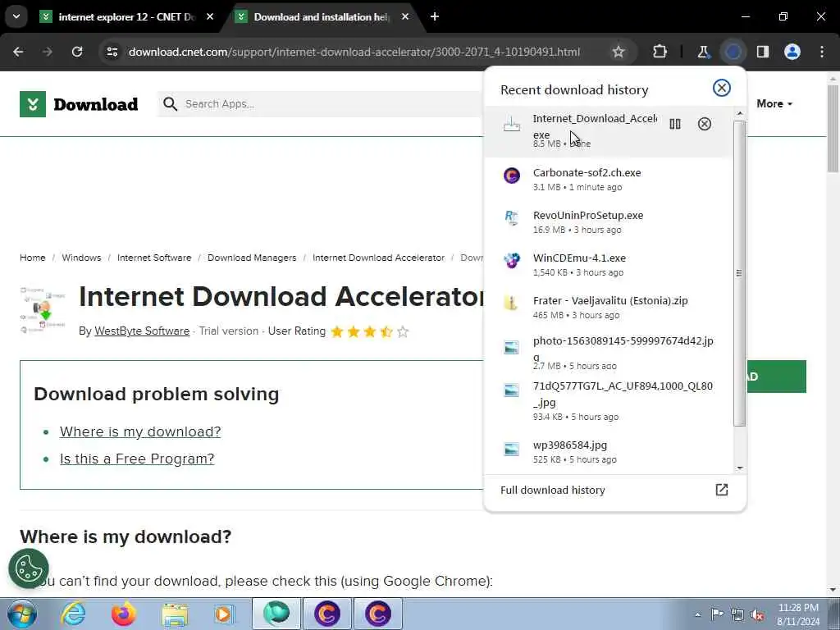Click the page vertical scrollbar thumb

click(833, 129)
